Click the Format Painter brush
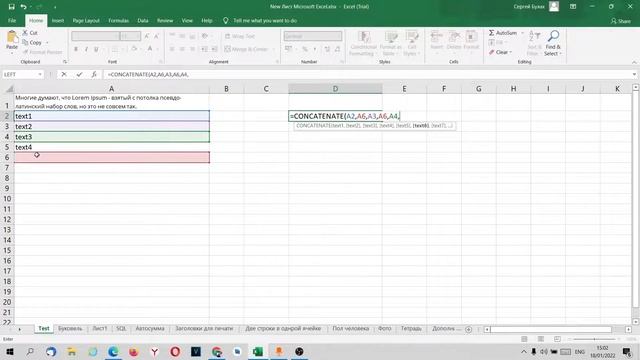 [x=25, y=52]
